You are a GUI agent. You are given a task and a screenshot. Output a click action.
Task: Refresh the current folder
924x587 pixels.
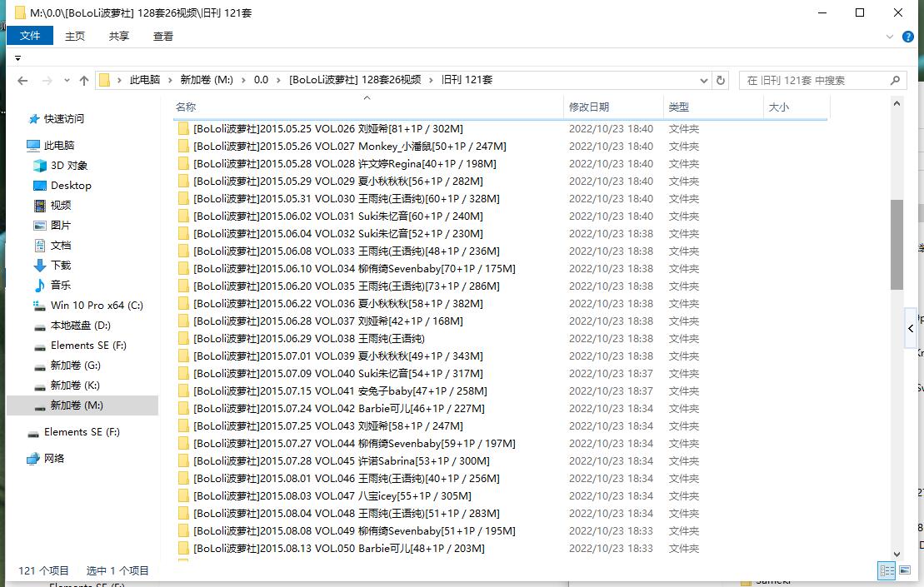(721, 81)
